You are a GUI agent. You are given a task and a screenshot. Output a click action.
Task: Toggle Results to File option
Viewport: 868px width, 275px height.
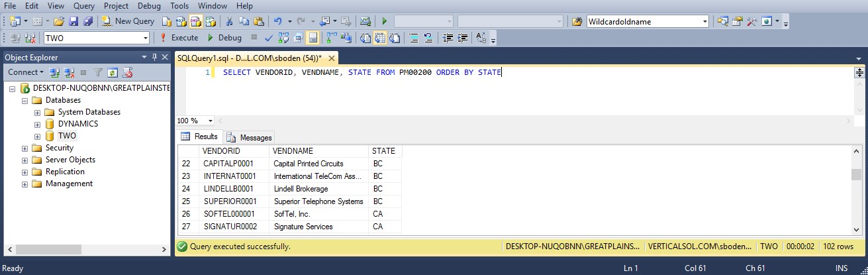pyautogui.click(x=394, y=38)
